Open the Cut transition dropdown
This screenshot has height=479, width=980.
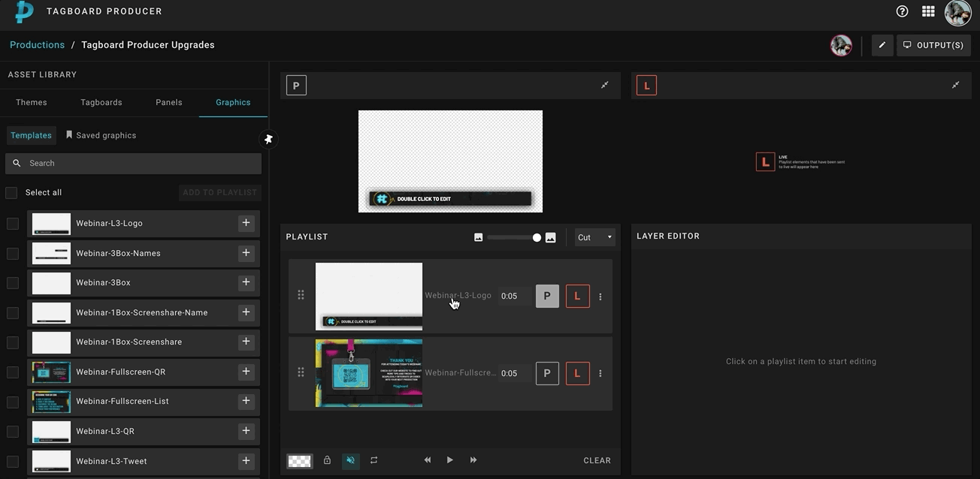click(594, 237)
